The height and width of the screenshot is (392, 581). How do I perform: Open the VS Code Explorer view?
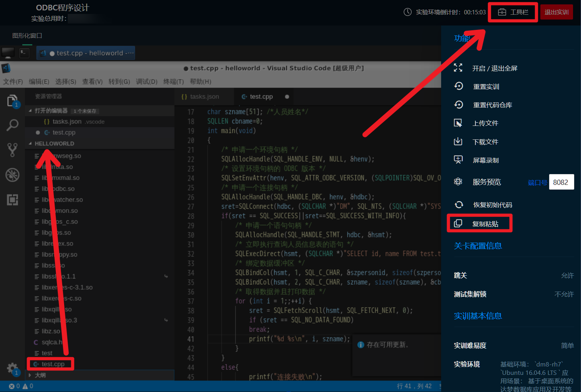click(12, 101)
